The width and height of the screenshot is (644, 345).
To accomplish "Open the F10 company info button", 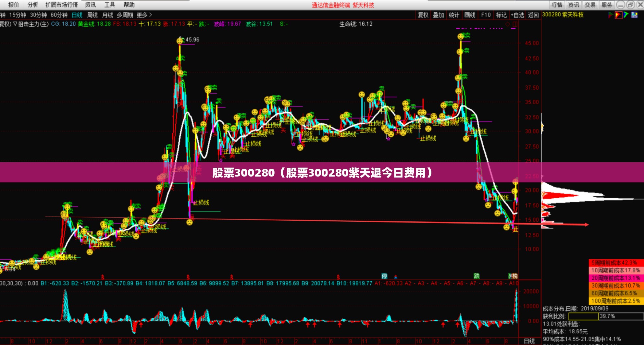I will [486, 15].
